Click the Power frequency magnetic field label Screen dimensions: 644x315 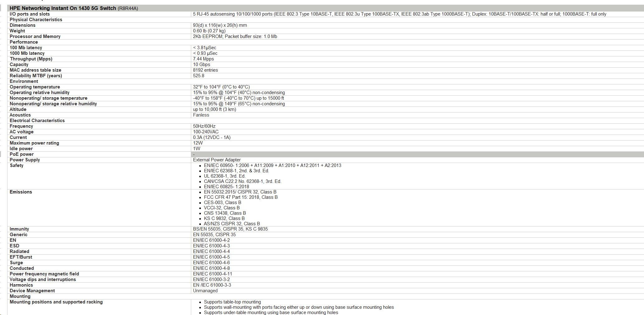44,274
